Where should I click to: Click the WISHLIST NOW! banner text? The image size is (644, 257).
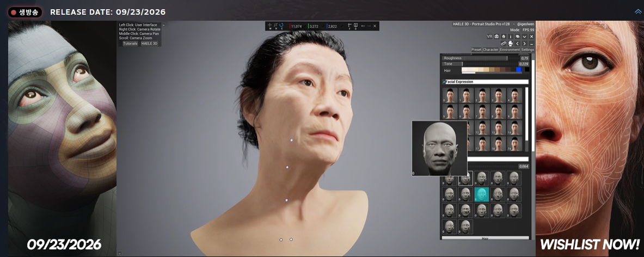(x=590, y=244)
